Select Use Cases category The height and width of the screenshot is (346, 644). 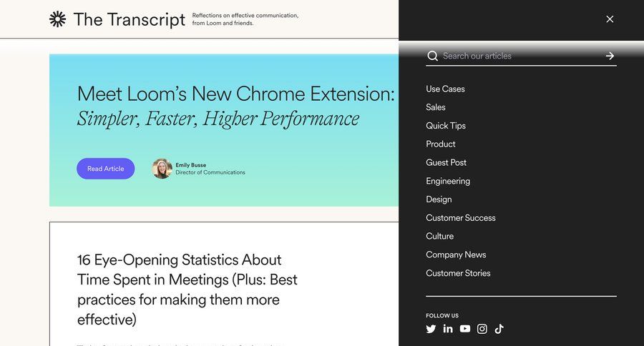coord(445,89)
